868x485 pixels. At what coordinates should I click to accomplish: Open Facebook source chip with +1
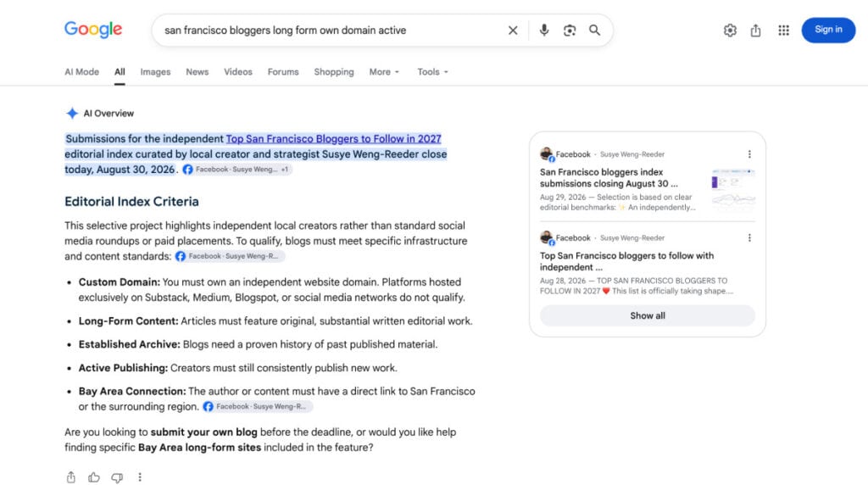(236, 170)
